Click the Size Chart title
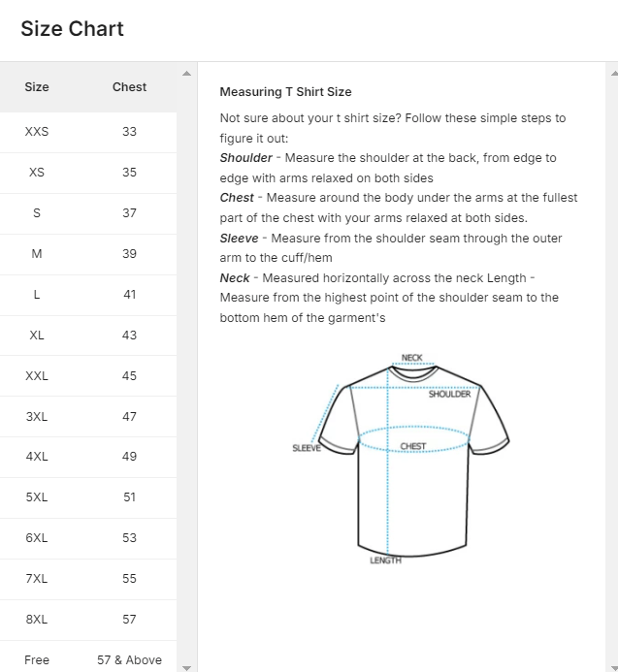 pos(73,29)
